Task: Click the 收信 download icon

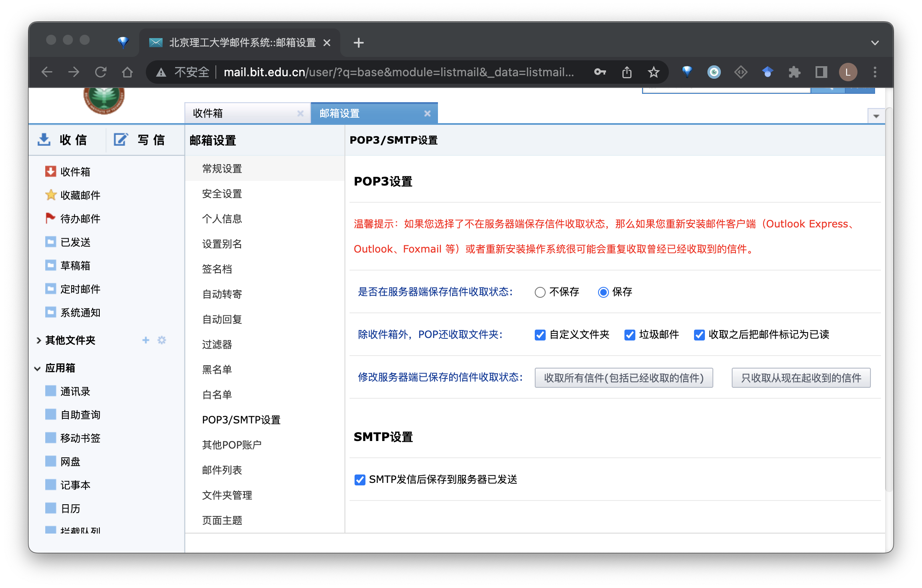Action: click(x=44, y=139)
